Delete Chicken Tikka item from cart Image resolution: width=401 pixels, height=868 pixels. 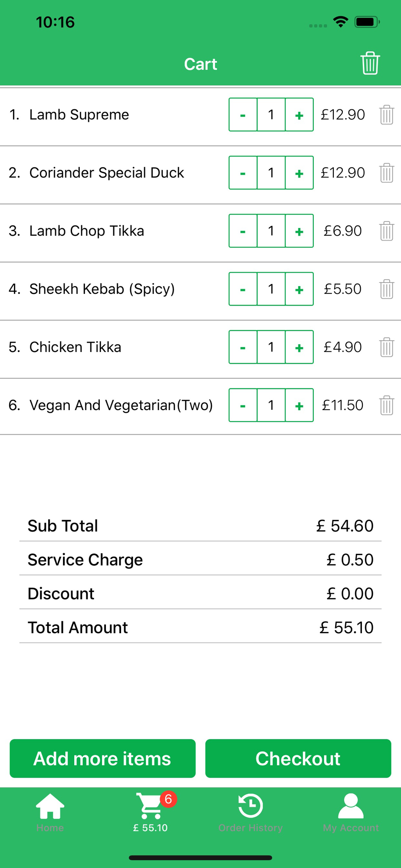(386, 347)
